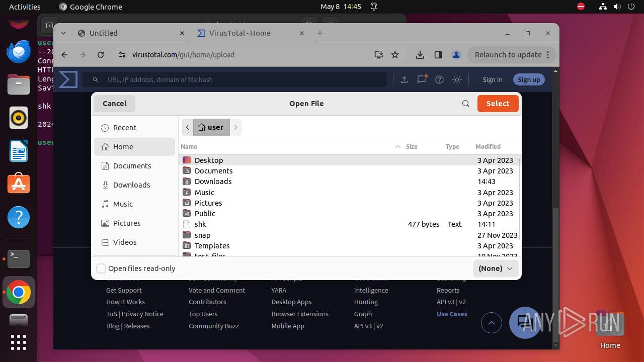This screenshot has height=362, width=644.
Task: Open Chrome profile avatar
Action: [x=456, y=55]
